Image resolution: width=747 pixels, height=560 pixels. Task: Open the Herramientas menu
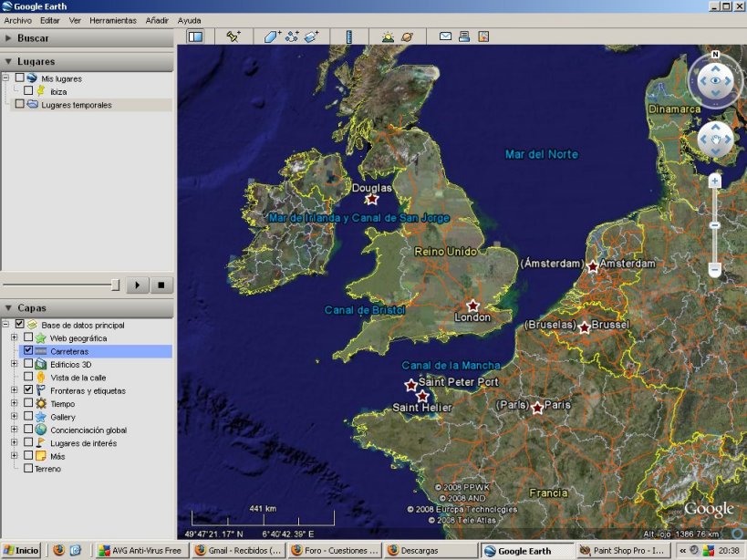tap(113, 20)
